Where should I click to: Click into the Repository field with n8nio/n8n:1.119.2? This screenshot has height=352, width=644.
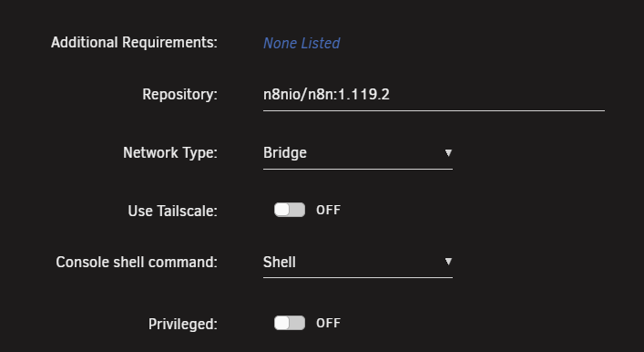click(x=434, y=96)
